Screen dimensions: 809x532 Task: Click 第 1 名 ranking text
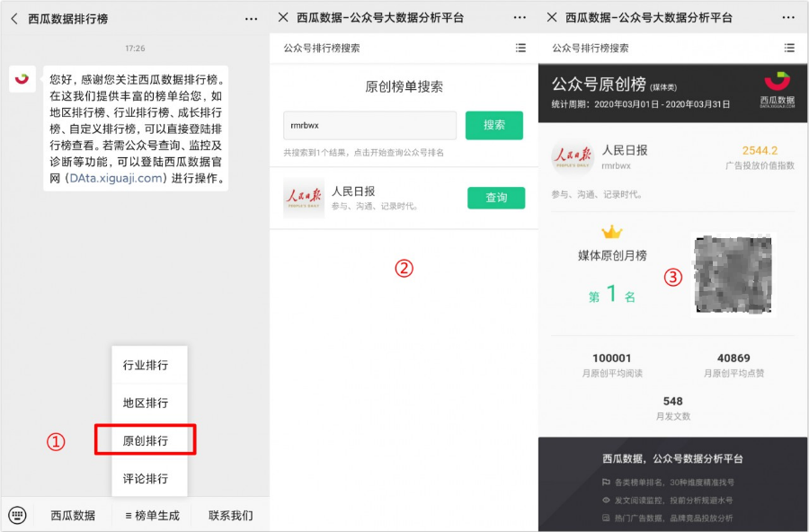click(x=612, y=294)
